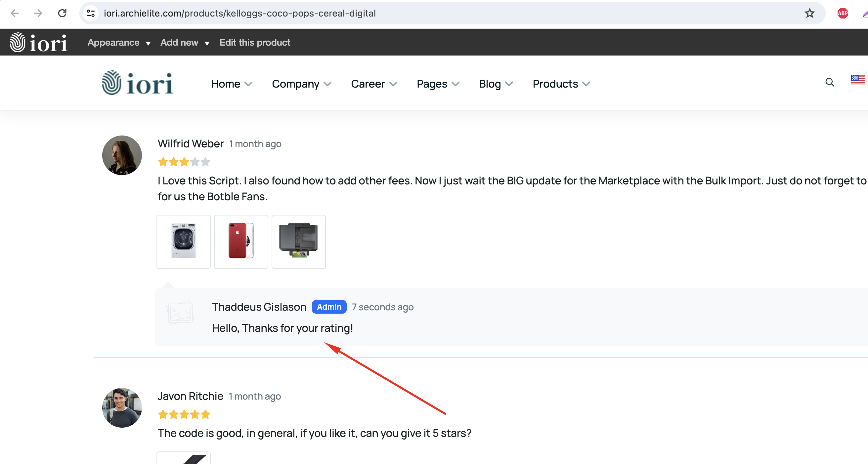This screenshot has height=464, width=868.
Task: Open the Add new admin dropdown
Action: point(185,42)
